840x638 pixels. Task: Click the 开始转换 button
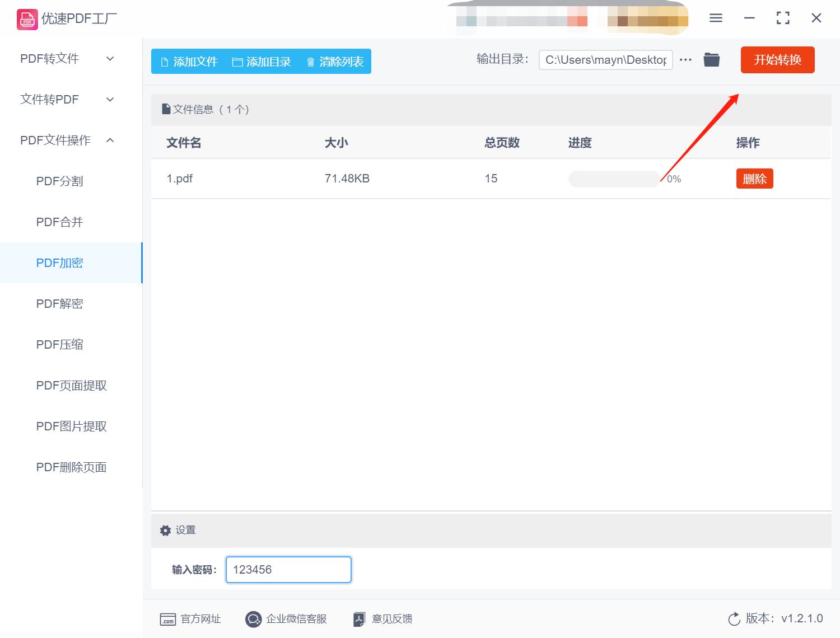point(777,60)
